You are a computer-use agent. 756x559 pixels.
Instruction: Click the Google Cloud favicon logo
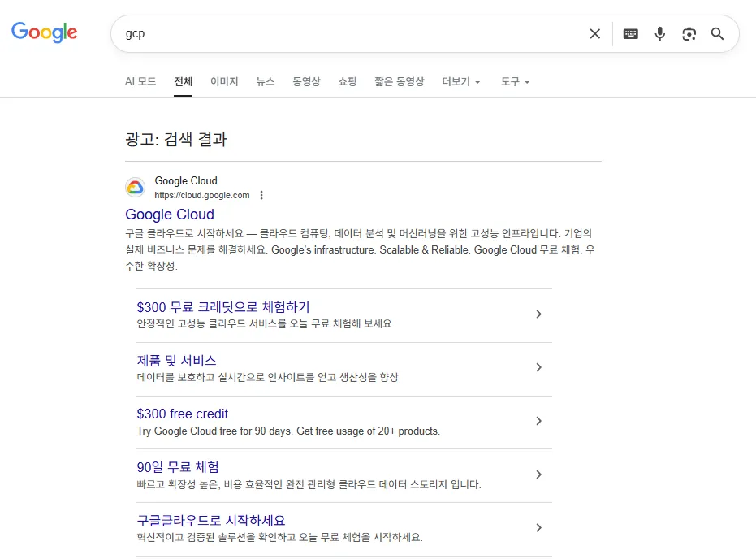[136, 188]
